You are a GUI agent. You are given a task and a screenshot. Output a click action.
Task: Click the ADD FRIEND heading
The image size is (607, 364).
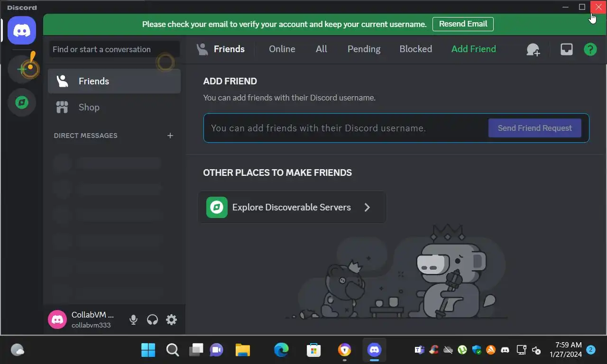click(230, 81)
